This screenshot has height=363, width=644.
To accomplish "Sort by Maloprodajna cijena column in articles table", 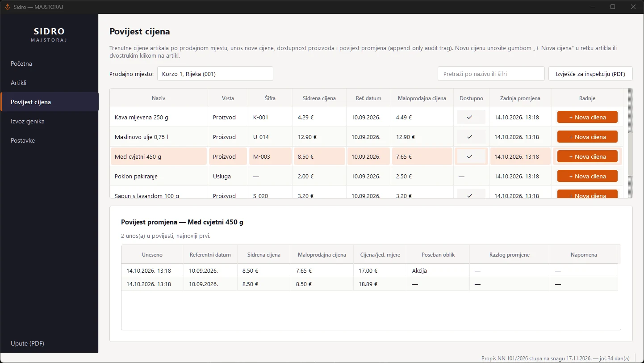I will [422, 98].
